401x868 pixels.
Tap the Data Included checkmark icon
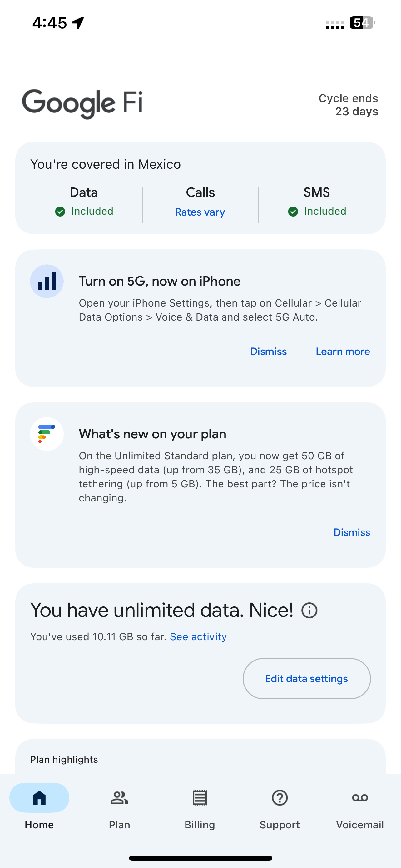click(60, 212)
